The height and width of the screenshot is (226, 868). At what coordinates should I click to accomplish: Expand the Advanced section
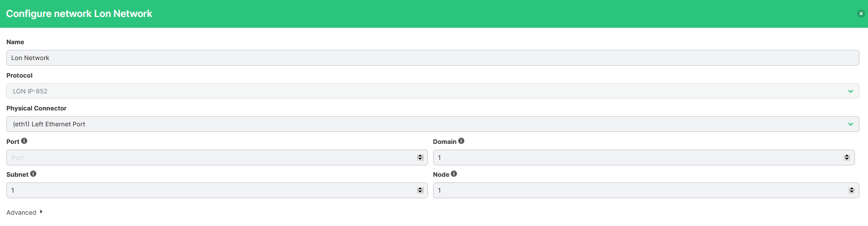pos(24,212)
